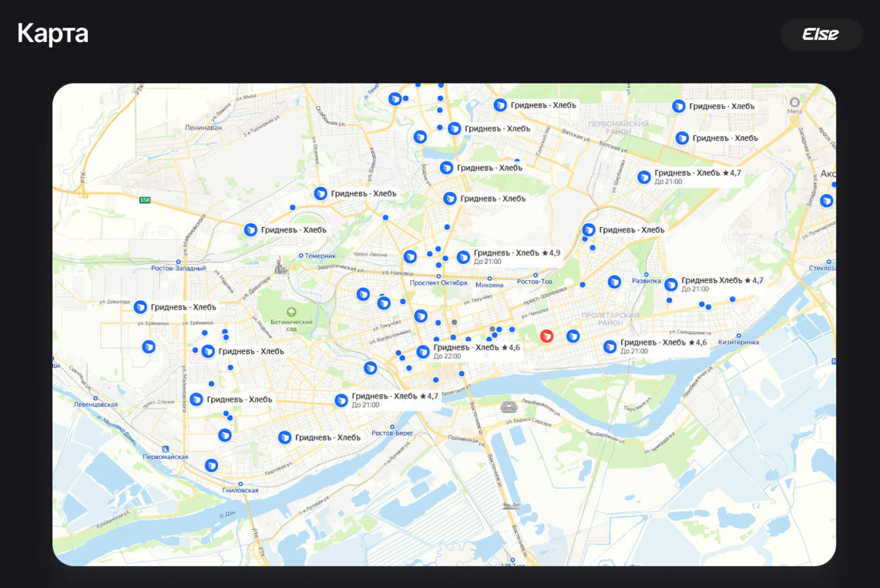Select the Мега shopping mall marker
The image size is (880, 588).
pos(795,102)
